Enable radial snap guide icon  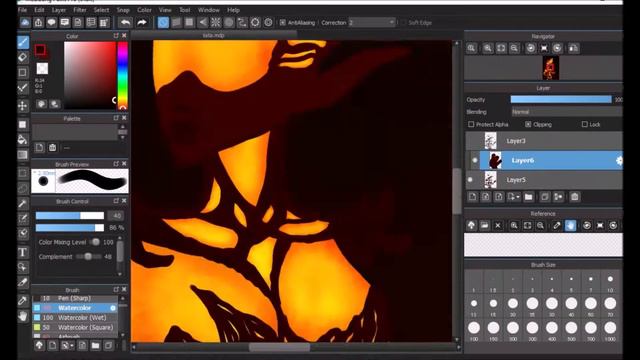[216, 22]
